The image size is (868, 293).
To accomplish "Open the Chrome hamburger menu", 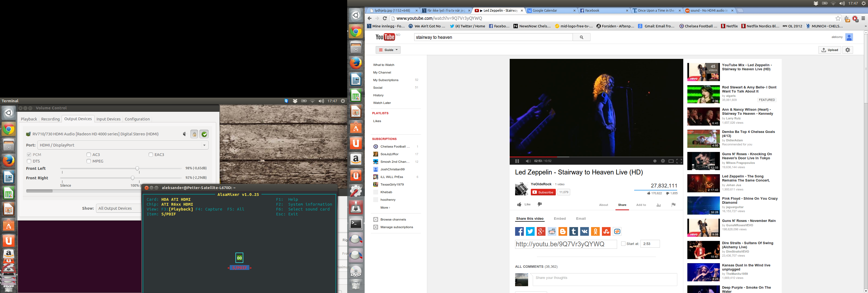I will coord(863,18).
